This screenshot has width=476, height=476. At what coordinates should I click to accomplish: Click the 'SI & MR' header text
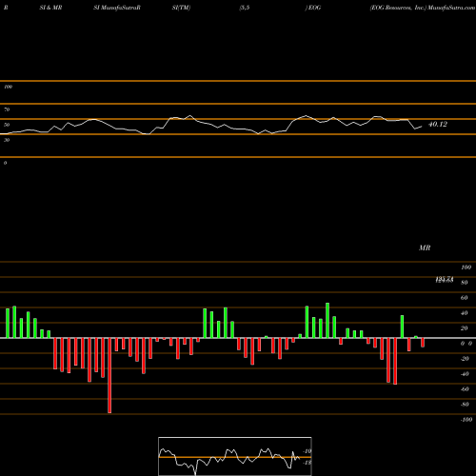pos(50,8)
